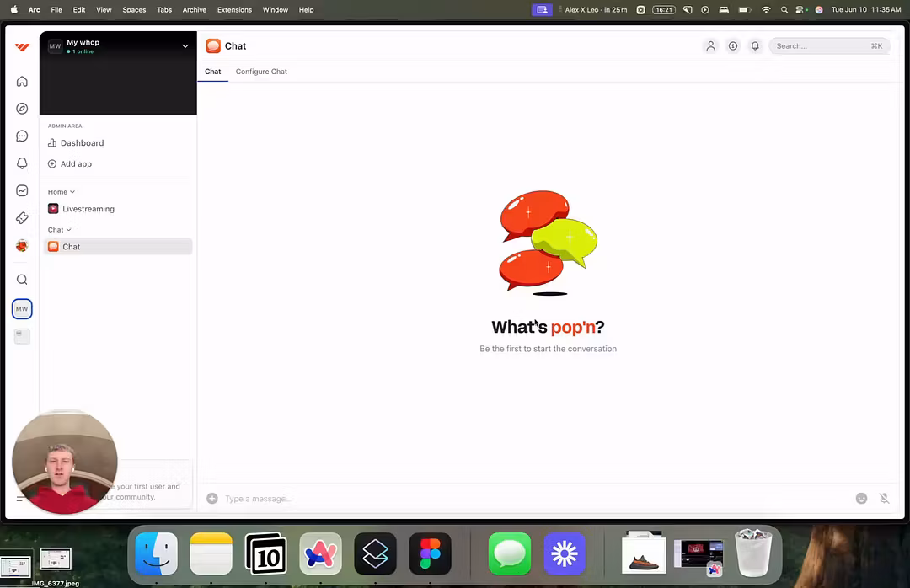Screen dimensions: 910x588
Task: Open the Home icon in left sidebar
Action: coord(22,82)
